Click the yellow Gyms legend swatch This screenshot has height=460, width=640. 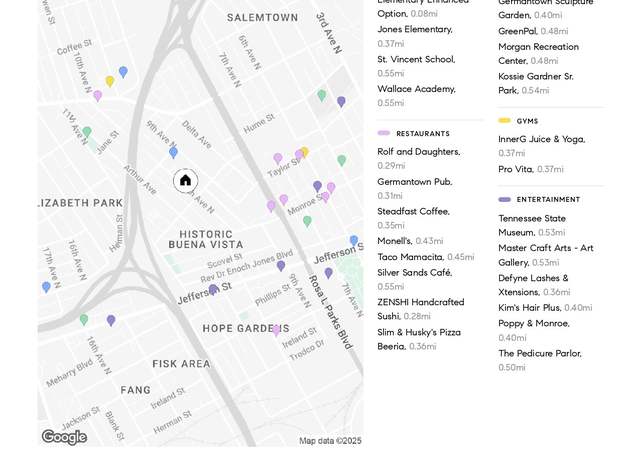(x=504, y=120)
